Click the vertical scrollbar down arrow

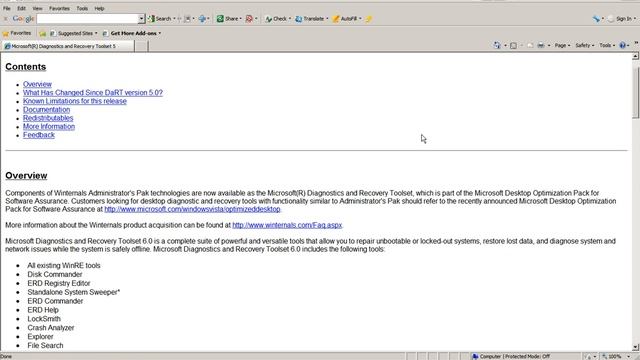tap(636, 347)
